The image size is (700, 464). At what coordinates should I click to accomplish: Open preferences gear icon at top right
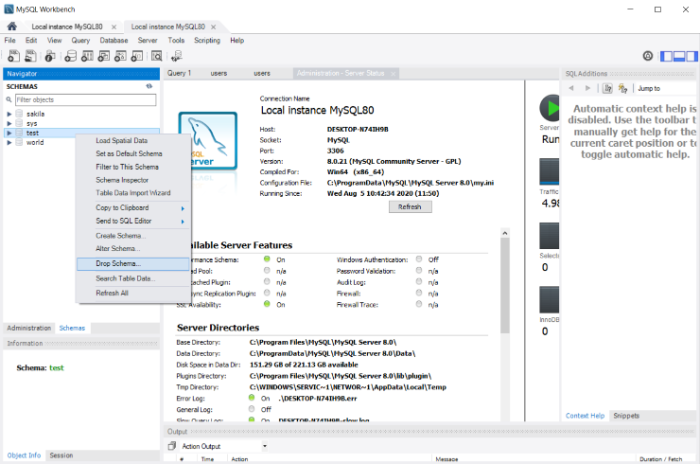tap(647, 56)
